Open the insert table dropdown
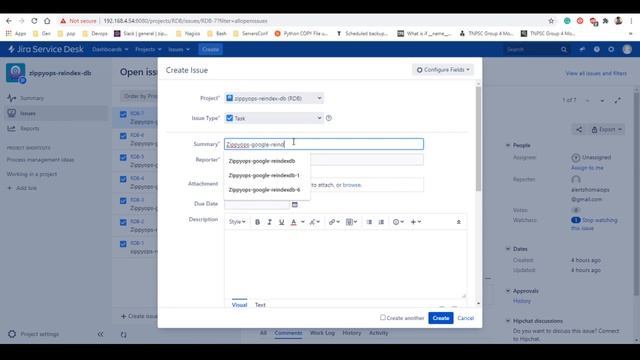Screen dimensions: 640x360 [x=351, y=222]
